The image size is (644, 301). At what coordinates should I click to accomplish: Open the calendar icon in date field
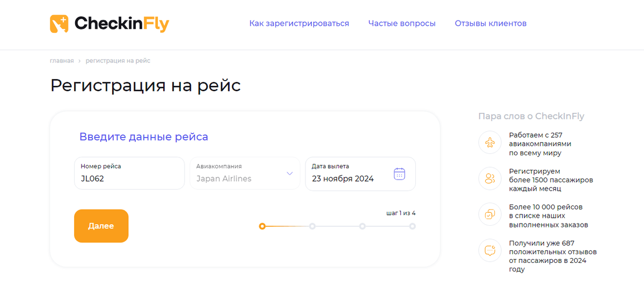point(399,174)
